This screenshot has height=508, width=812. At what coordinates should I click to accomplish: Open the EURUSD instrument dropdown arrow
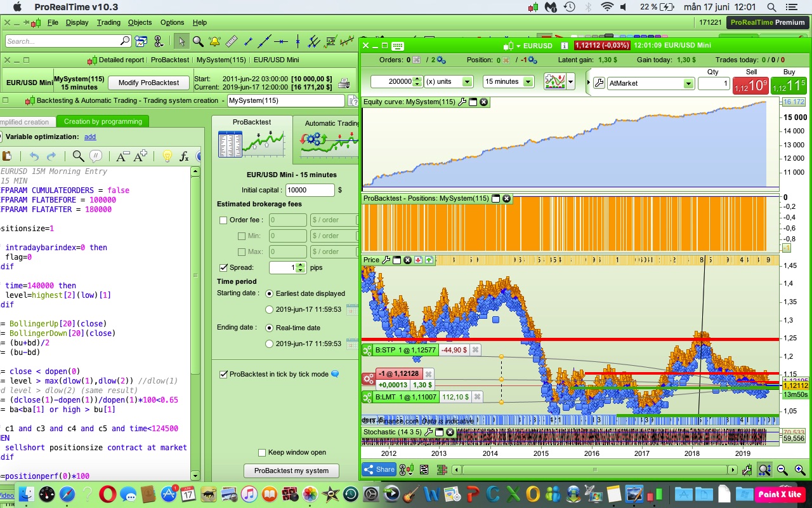(x=518, y=46)
